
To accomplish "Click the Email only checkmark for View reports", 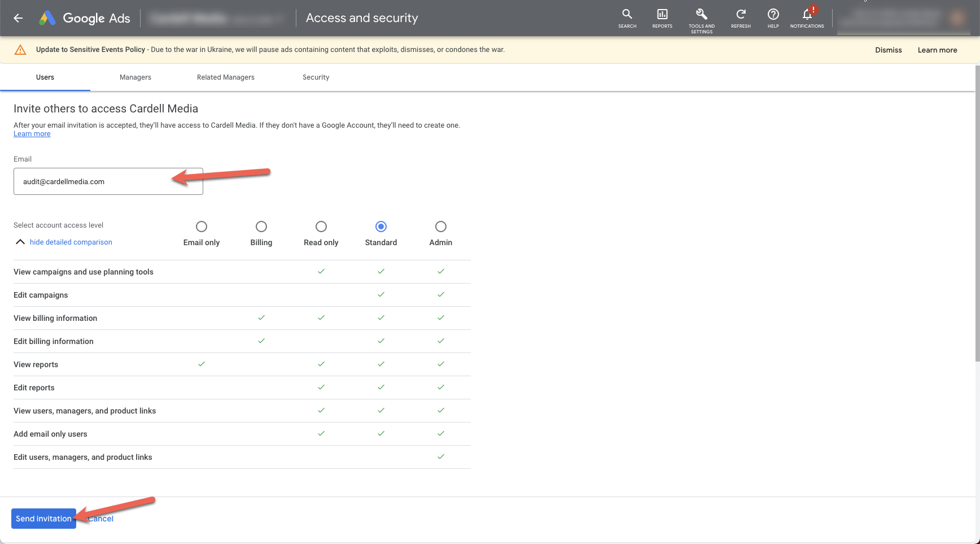I will pyautogui.click(x=202, y=364).
